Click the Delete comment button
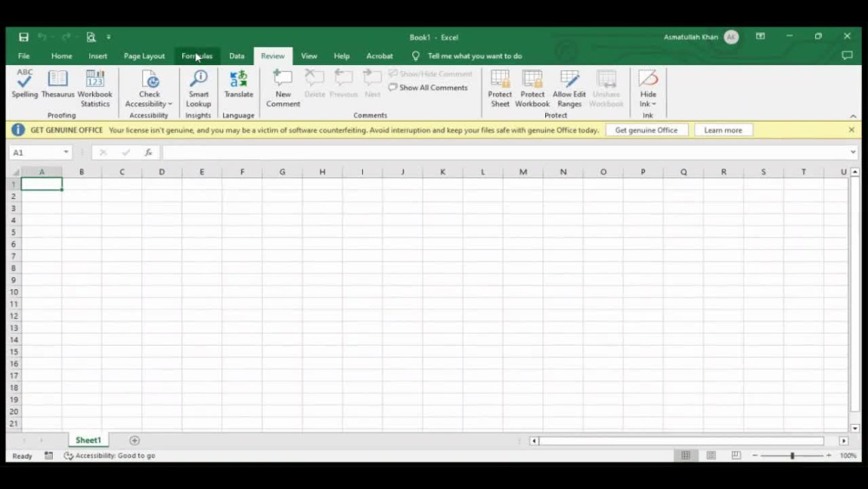 click(x=314, y=84)
